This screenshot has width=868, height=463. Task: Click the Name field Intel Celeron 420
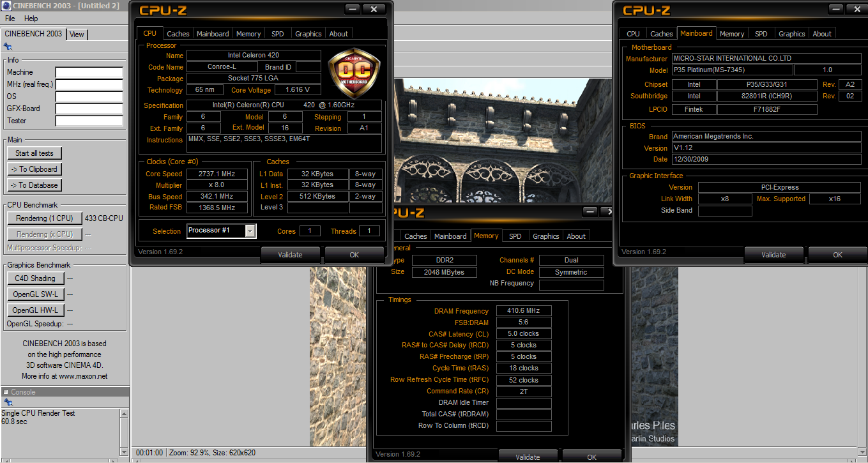(254, 56)
